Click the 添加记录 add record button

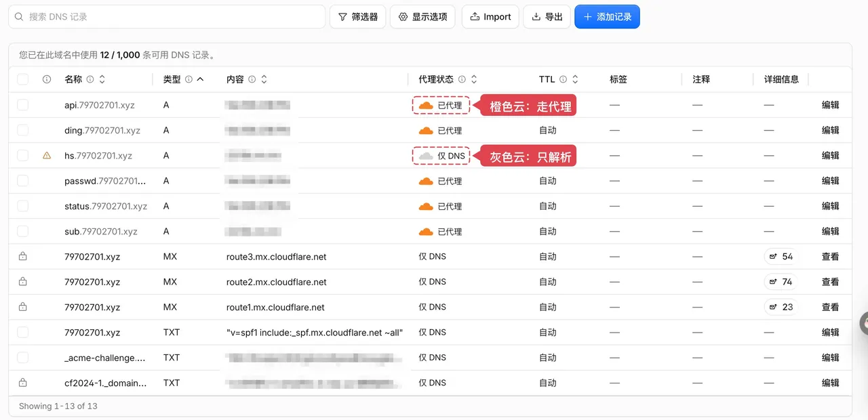tap(607, 17)
